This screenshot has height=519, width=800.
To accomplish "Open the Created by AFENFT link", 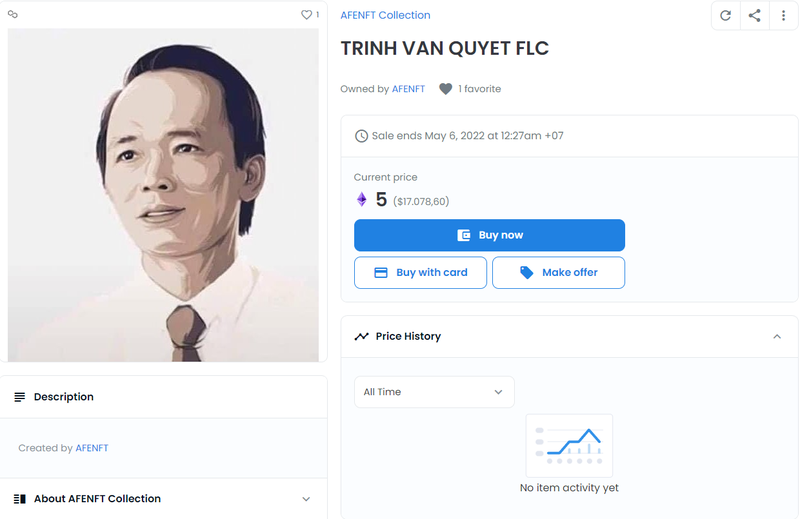I will pyautogui.click(x=92, y=448).
